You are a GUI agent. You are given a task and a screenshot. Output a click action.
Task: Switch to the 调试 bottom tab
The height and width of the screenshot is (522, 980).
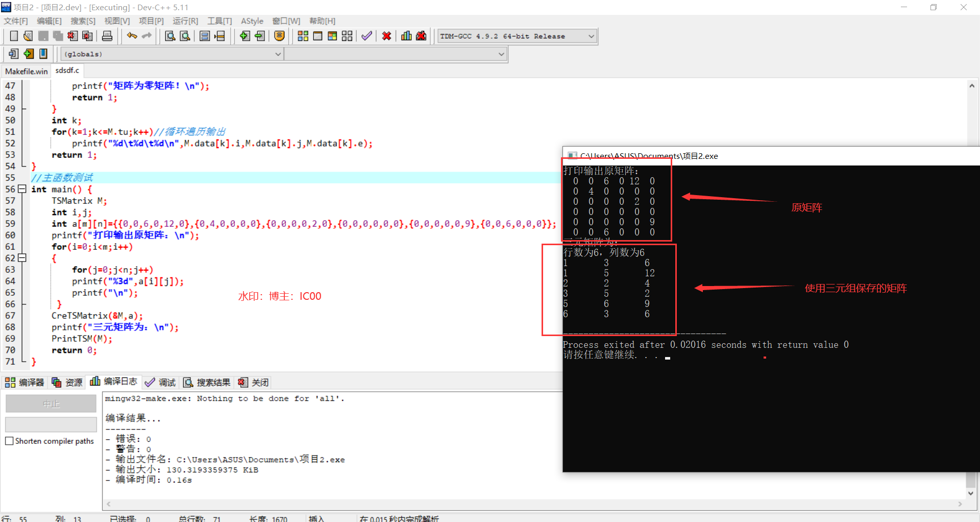160,383
